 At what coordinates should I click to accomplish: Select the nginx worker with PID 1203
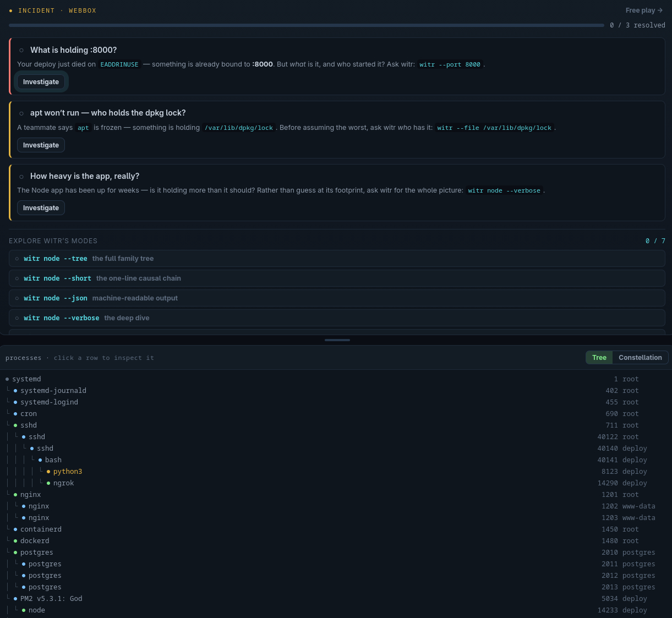[336, 518]
